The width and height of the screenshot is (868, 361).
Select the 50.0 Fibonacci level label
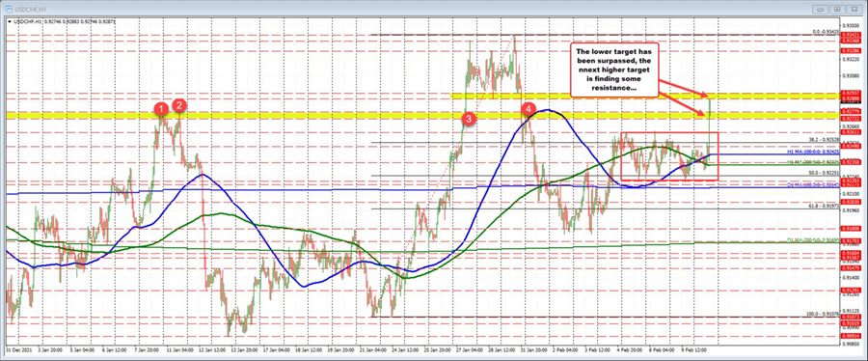(824, 173)
